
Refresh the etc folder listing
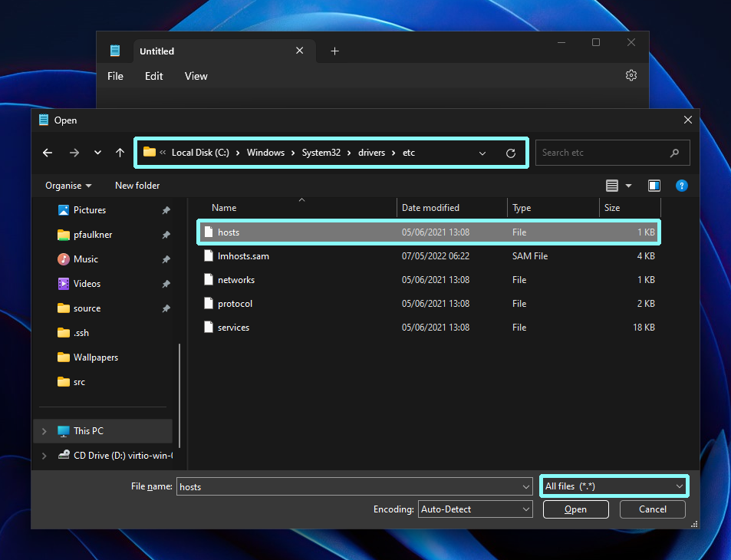pyautogui.click(x=511, y=153)
